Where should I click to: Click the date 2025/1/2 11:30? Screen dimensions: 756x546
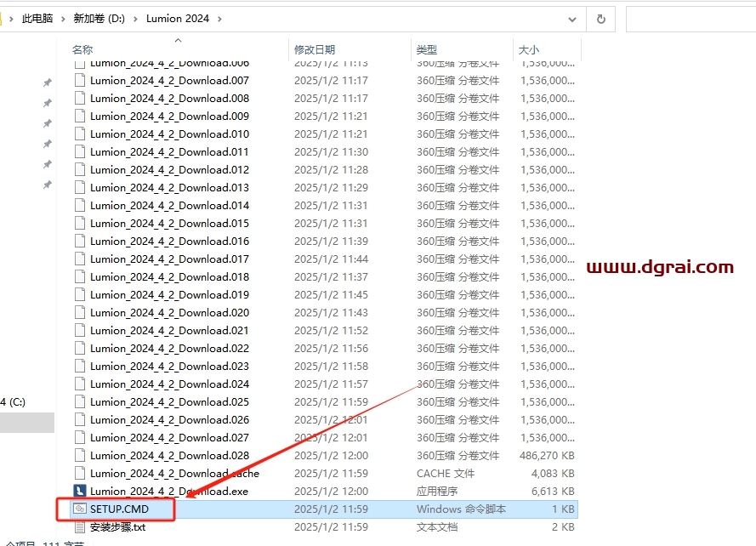tap(332, 151)
